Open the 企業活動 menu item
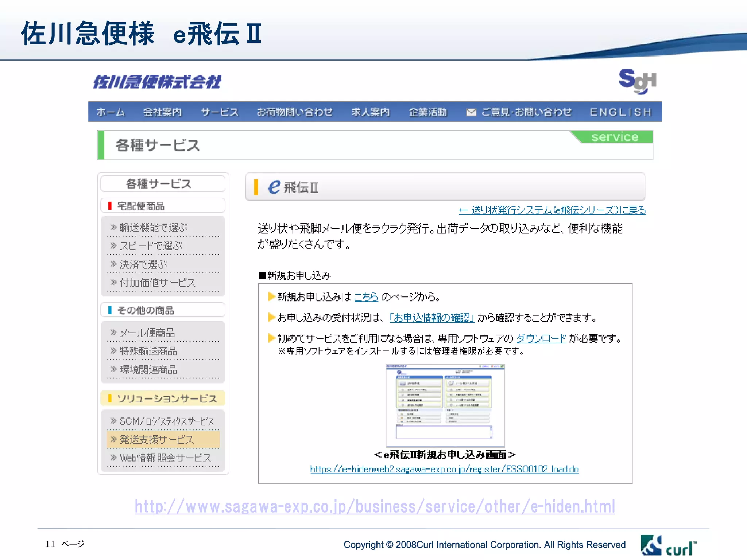The width and height of the screenshot is (747, 560). tap(427, 112)
